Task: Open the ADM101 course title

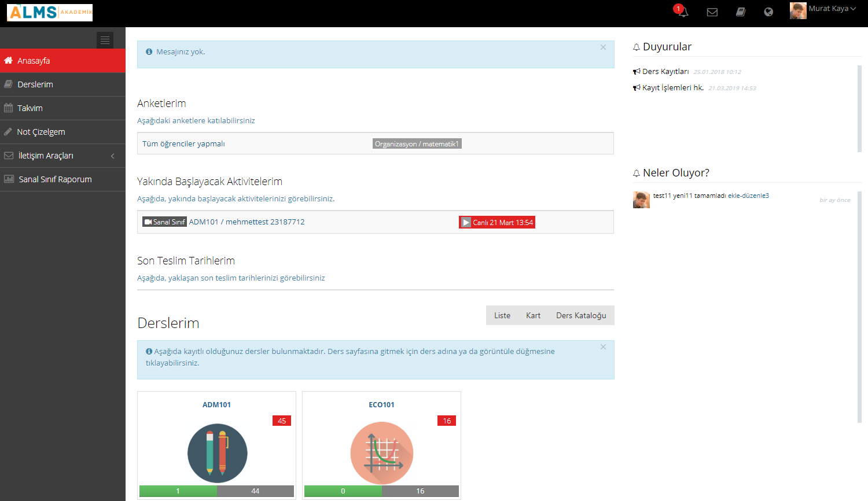Action: click(x=216, y=405)
